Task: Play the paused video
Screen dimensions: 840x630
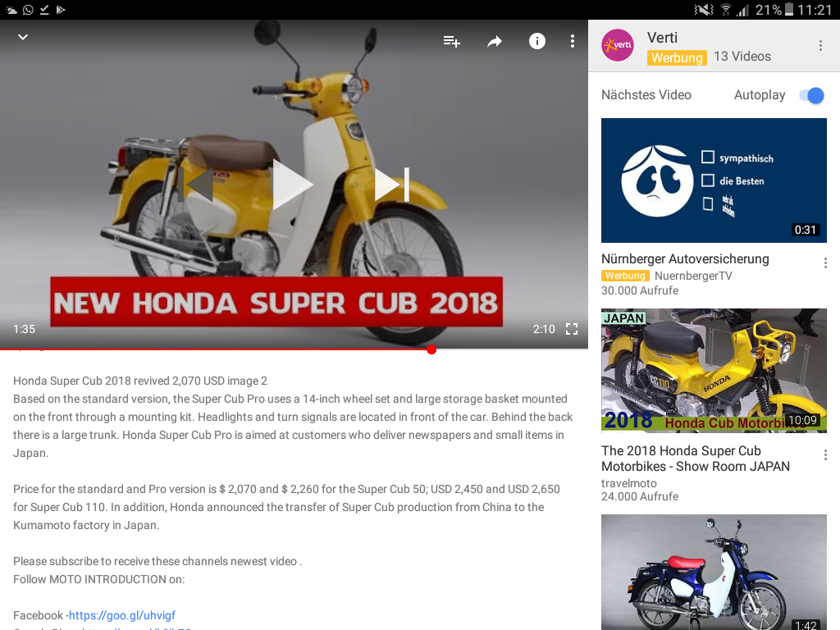Action: 291,185
